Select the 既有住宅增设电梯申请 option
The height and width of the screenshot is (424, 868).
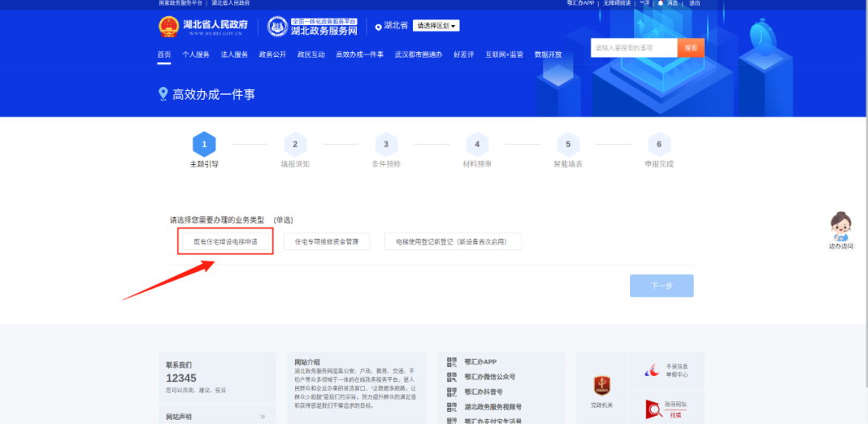226,241
